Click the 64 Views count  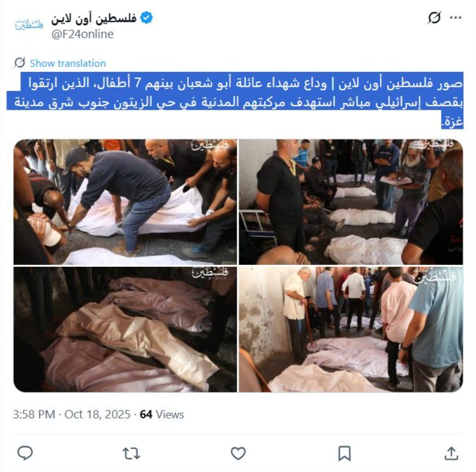(x=162, y=415)
